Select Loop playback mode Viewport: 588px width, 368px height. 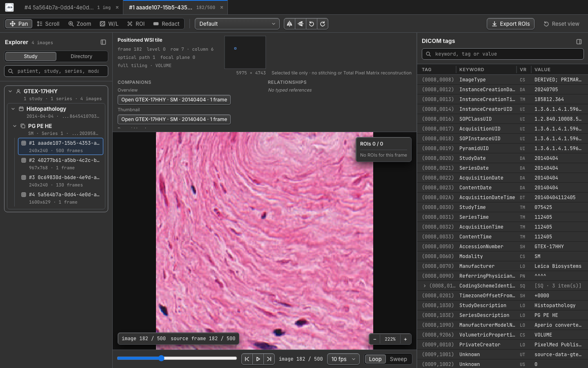pyautogui.click(x=375, y=359)
